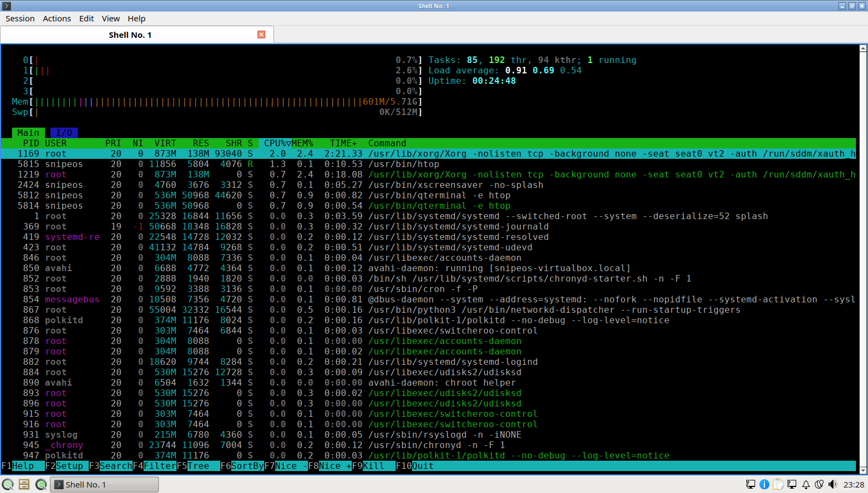Click the 23:28 panel clock
This screenshot has width=868, height=493.
pos(854,484)
